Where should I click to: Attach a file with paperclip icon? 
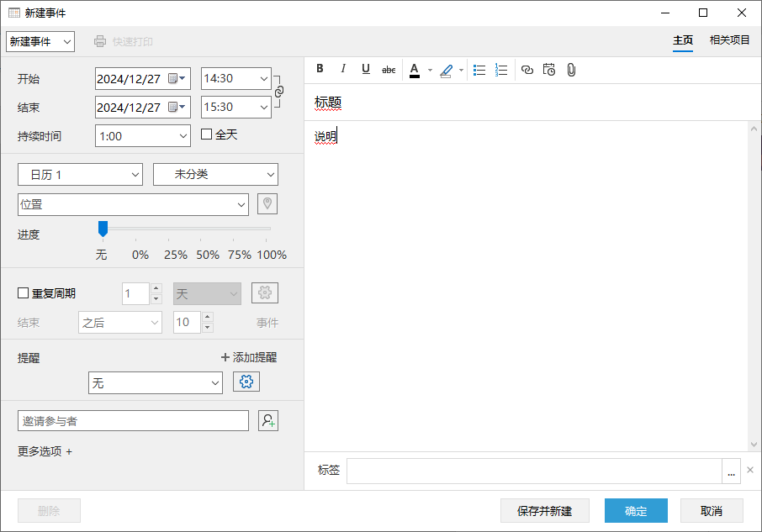tap(571, 70)
